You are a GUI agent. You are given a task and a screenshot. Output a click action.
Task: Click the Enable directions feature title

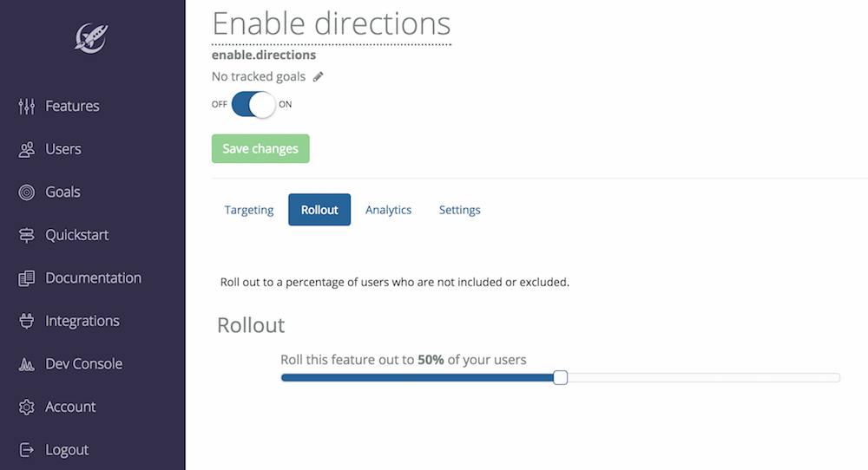pyautogui.click(x=332, y=23)
